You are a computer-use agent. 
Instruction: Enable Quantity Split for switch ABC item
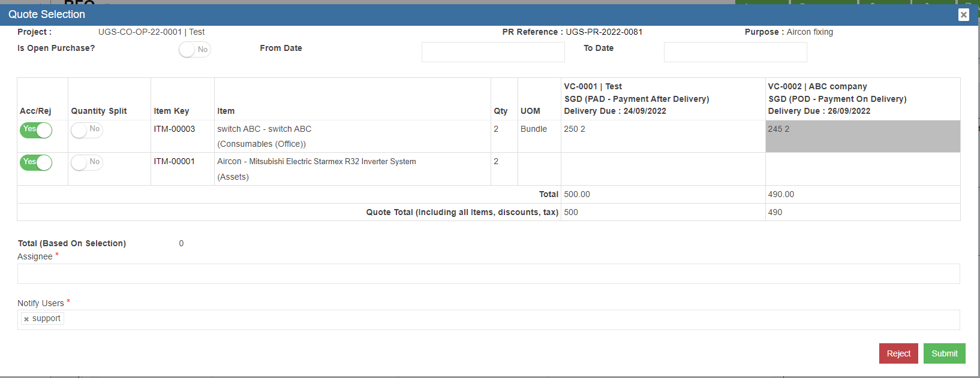click(86, 130)
